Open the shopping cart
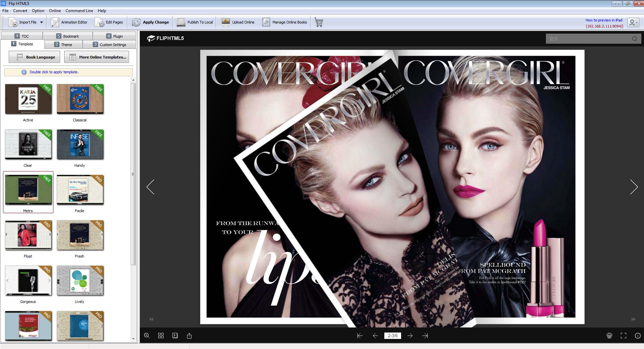Image resolution: width=644 pixels, height=349 pixels. click(318, 22)
